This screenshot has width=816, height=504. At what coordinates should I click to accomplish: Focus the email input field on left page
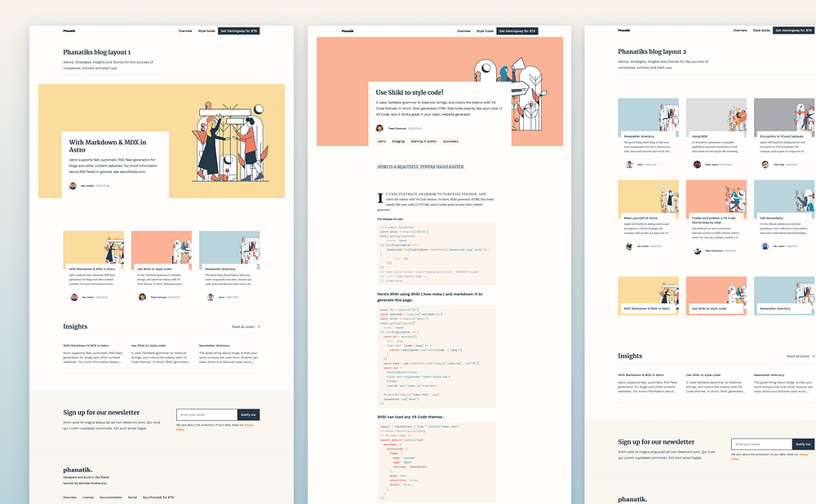[206, 414]
